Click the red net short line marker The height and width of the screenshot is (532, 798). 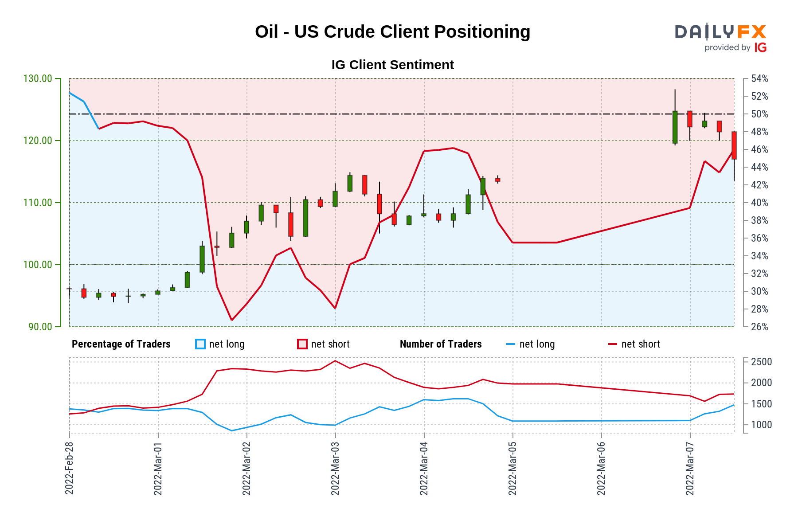tap(613, 344)
